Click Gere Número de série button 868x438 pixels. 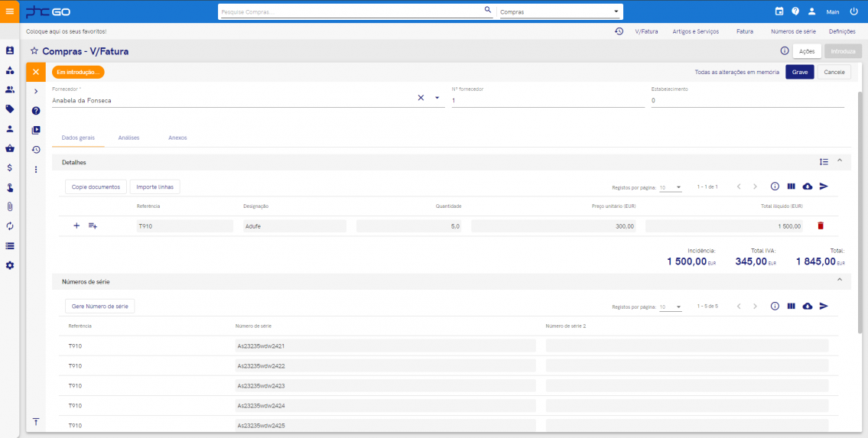click(x=99, y=307)
